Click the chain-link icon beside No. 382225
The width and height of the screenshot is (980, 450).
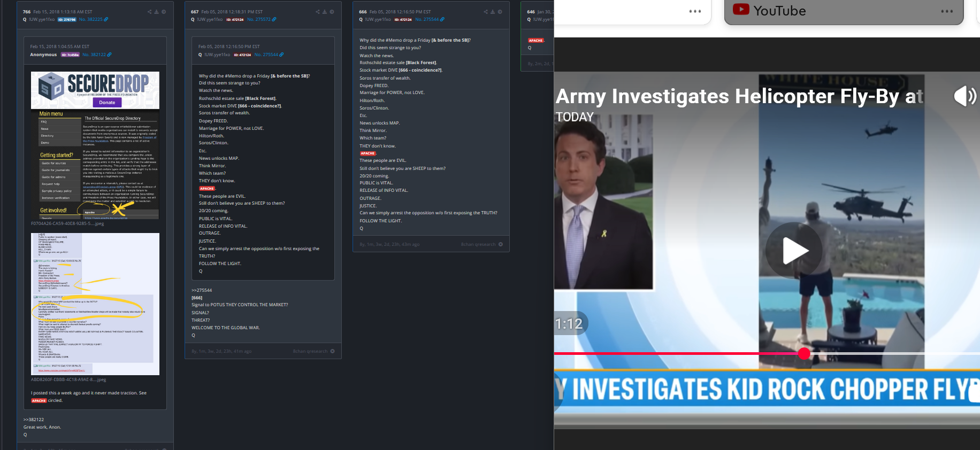point(106,19)
